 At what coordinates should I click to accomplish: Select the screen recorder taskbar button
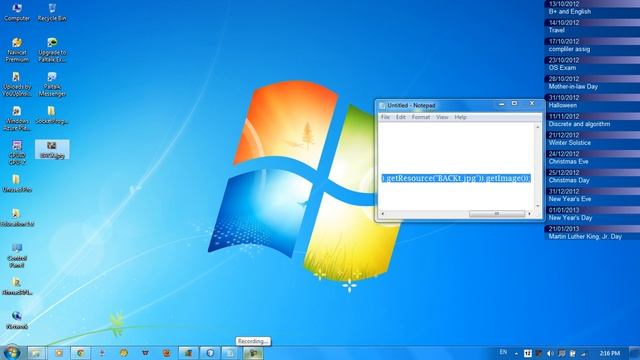tap(253, 353)
